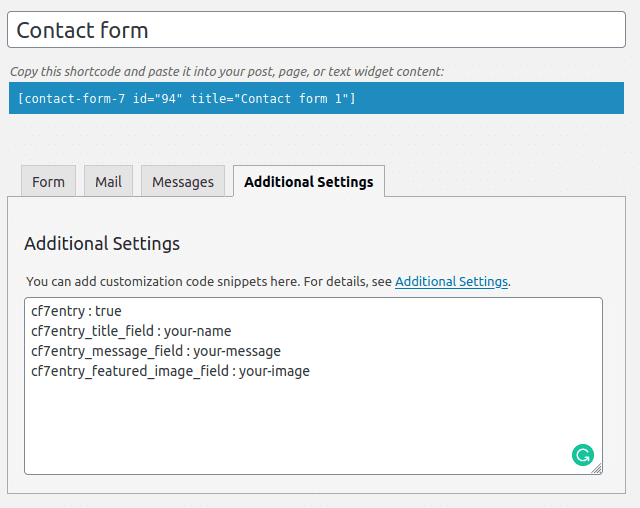Screen dimensions: 640x508
Task: Click the "cf7entry : true" line
Action: click(x=76, y=311)
